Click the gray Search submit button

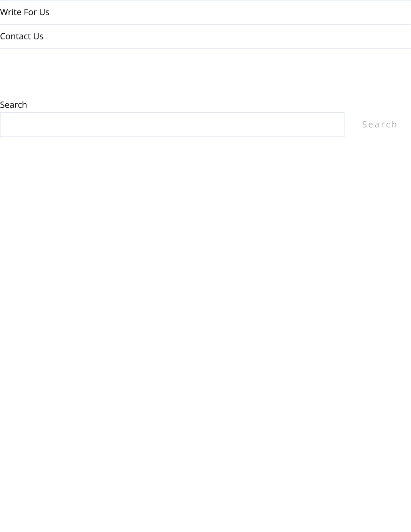point(380,124)
